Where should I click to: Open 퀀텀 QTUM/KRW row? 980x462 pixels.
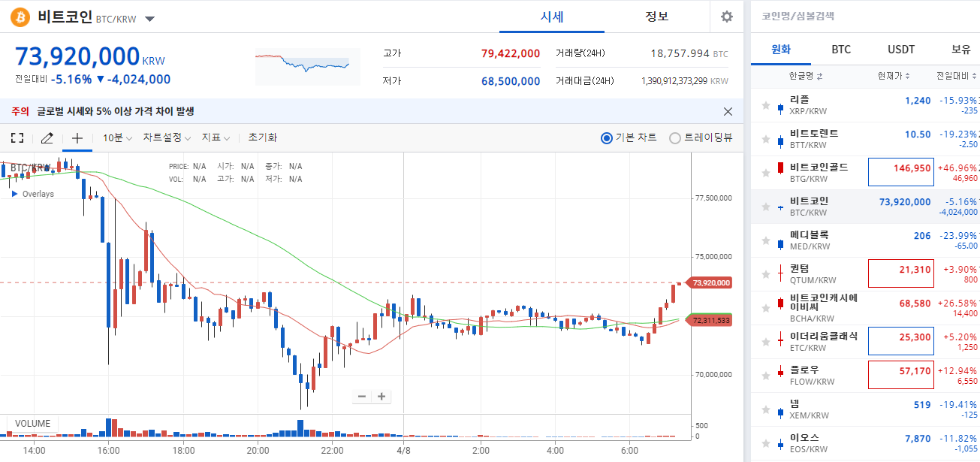865,274
